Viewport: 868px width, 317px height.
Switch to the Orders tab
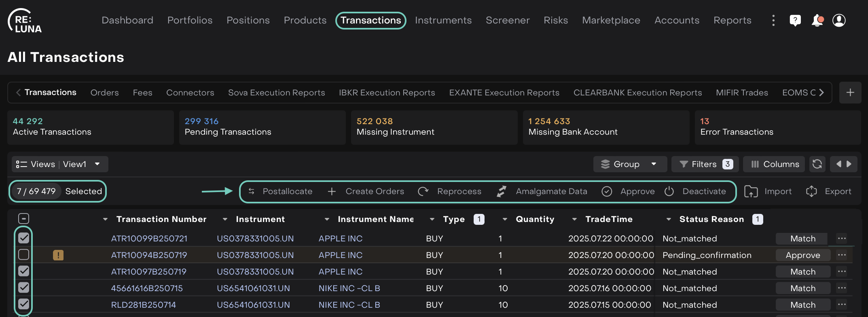click(104, 93)
